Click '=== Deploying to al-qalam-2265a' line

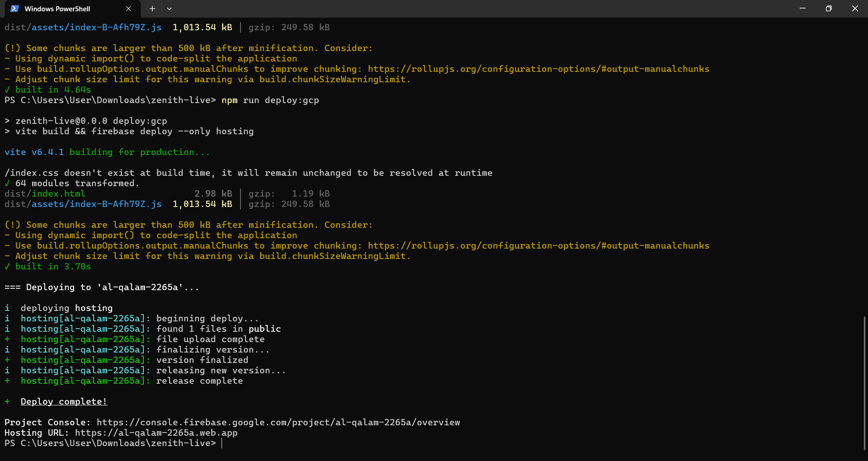(102, 287)
